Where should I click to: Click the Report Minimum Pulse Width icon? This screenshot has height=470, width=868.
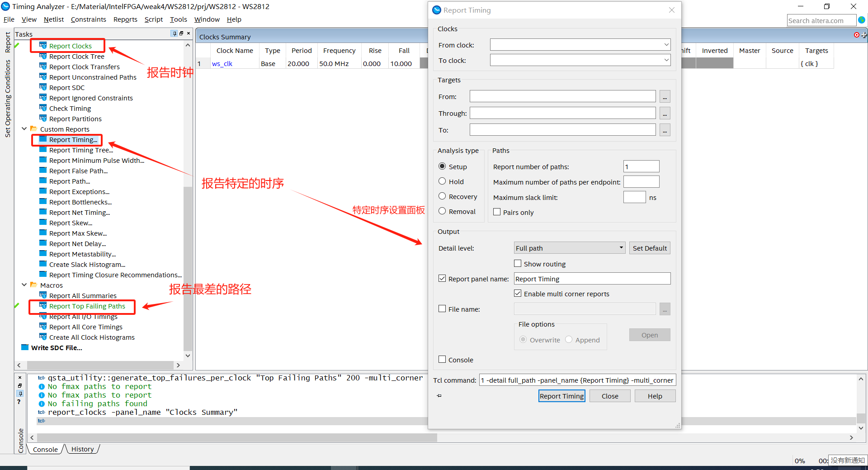tap(43, 160)
